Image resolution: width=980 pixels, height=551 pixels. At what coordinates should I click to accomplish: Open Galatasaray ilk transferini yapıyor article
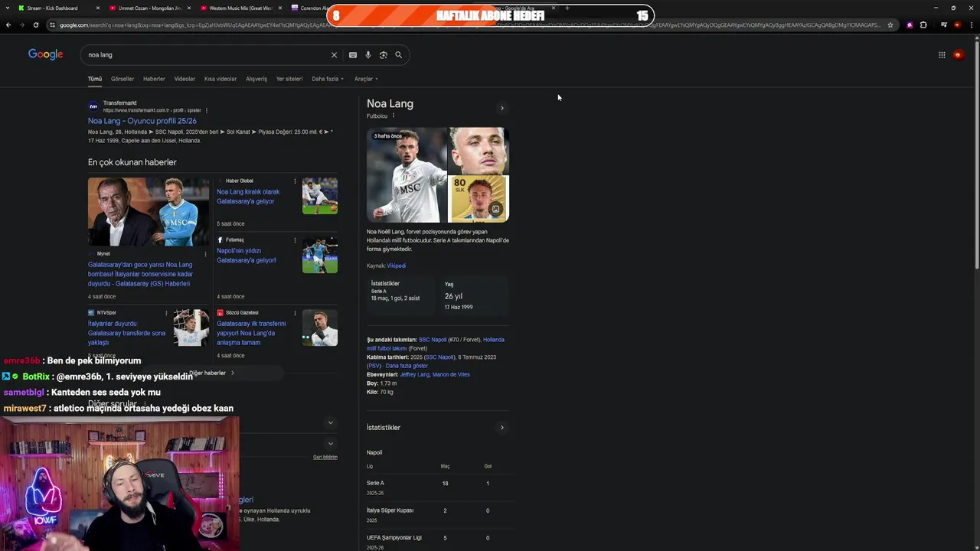[251, 333]
